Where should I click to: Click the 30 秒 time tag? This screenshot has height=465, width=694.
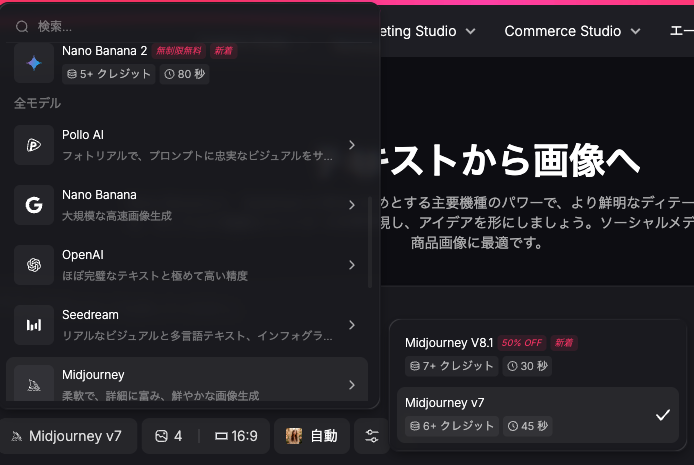click(527, 366)
